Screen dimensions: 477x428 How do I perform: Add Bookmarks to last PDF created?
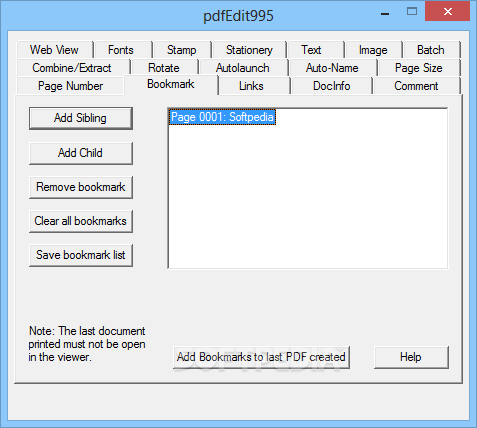tap(261, 357)
